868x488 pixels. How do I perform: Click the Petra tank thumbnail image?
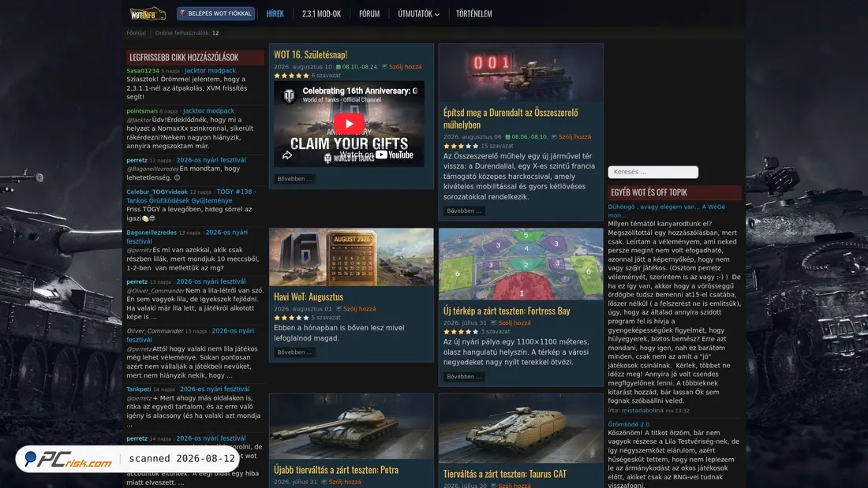pos(351,426)
